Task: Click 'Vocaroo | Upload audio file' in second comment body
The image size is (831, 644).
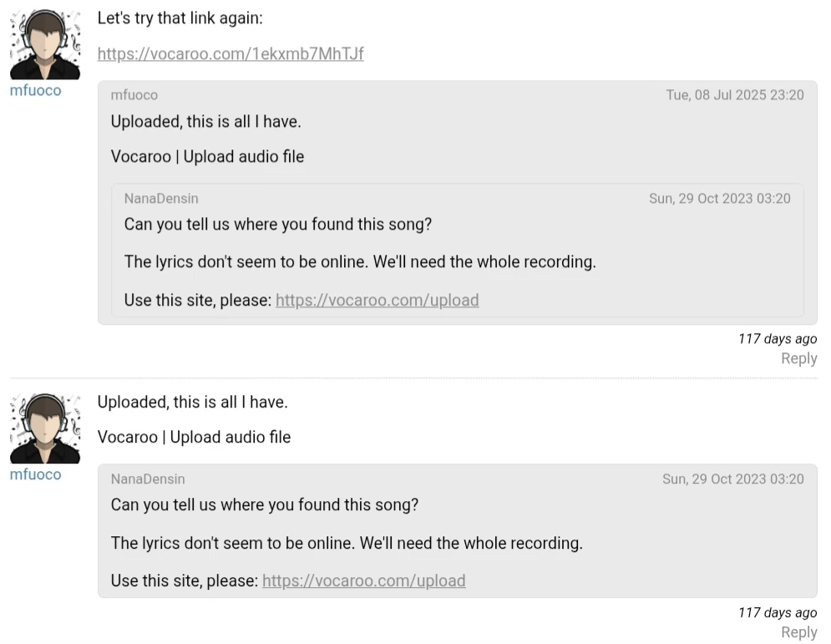Action: click(x=194, y=437)
